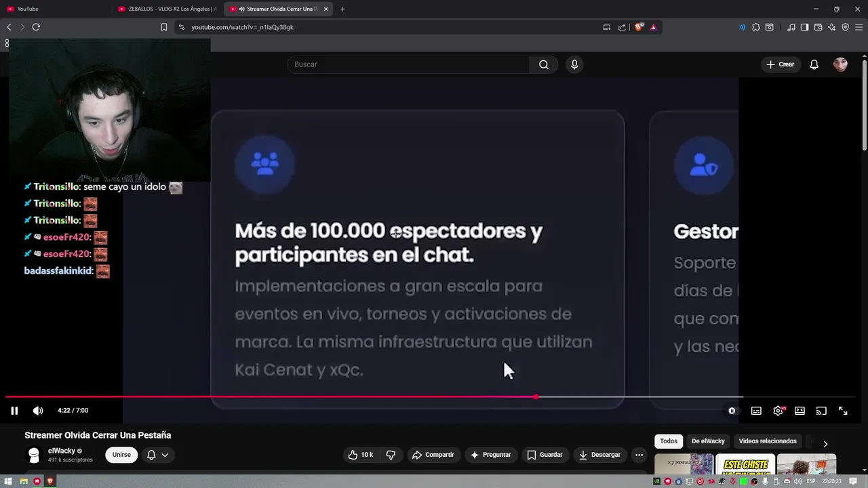Open the notifications bell

coord(814,64)
